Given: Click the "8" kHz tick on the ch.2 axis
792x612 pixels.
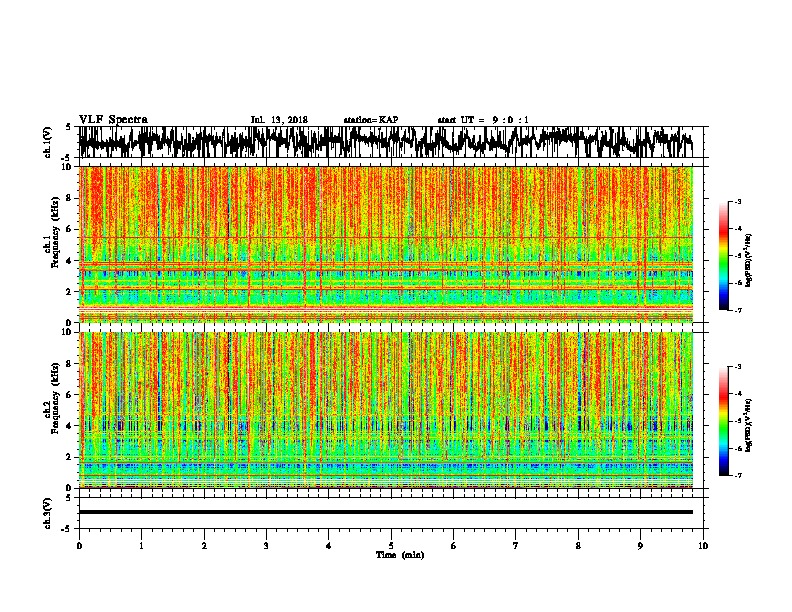Looking at the screenshot, I should [x=69, y=364].
